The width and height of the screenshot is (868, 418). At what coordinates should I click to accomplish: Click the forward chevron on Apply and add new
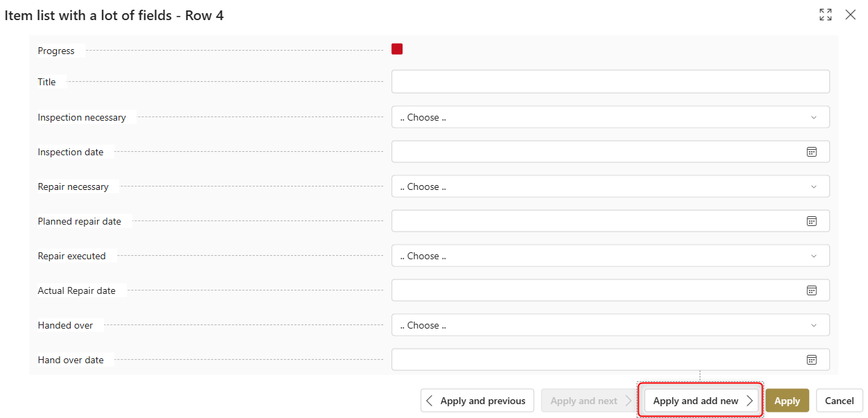(x=750, y=400)
